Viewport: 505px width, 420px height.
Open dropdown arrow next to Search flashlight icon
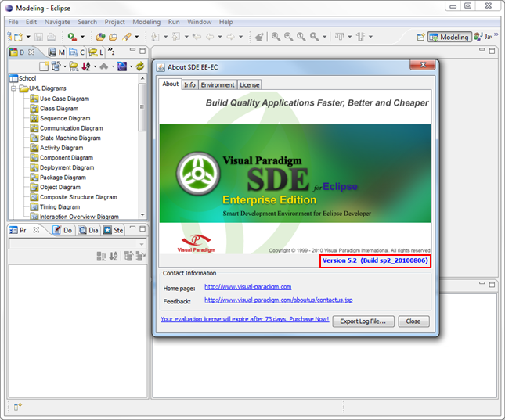[x=136, y=37]
